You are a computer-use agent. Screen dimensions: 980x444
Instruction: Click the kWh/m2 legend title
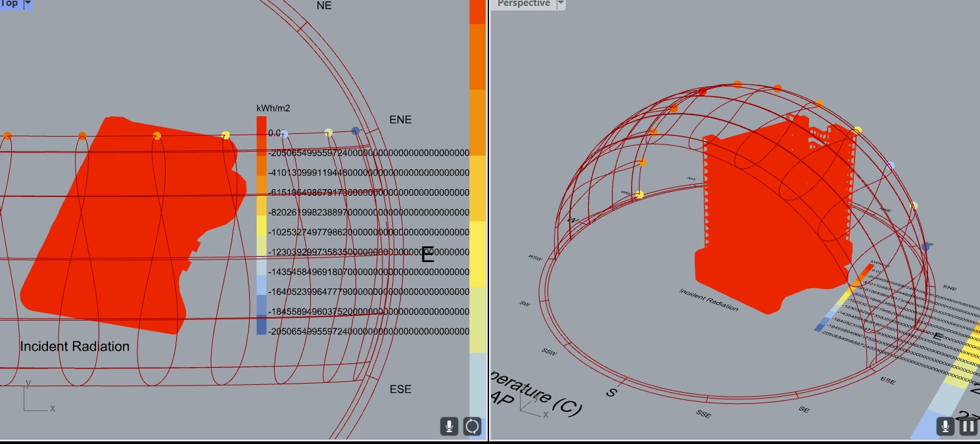pos(273,108)
